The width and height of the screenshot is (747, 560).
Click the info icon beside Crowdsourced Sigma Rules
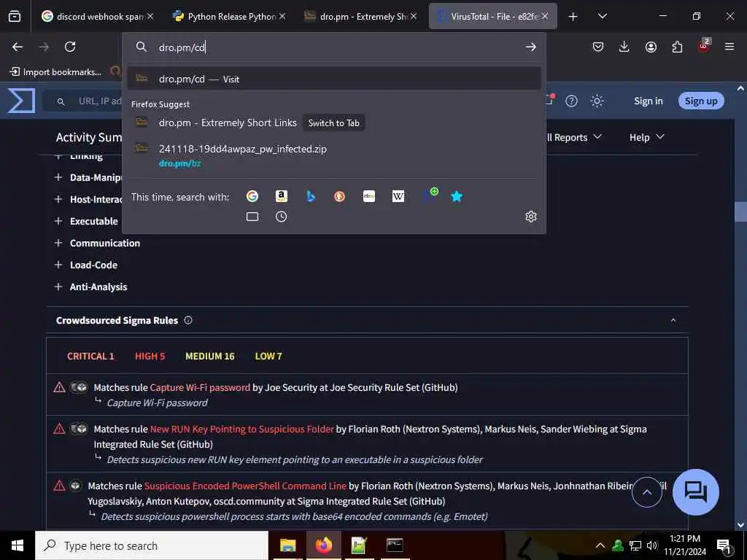[x=188, y=320]
